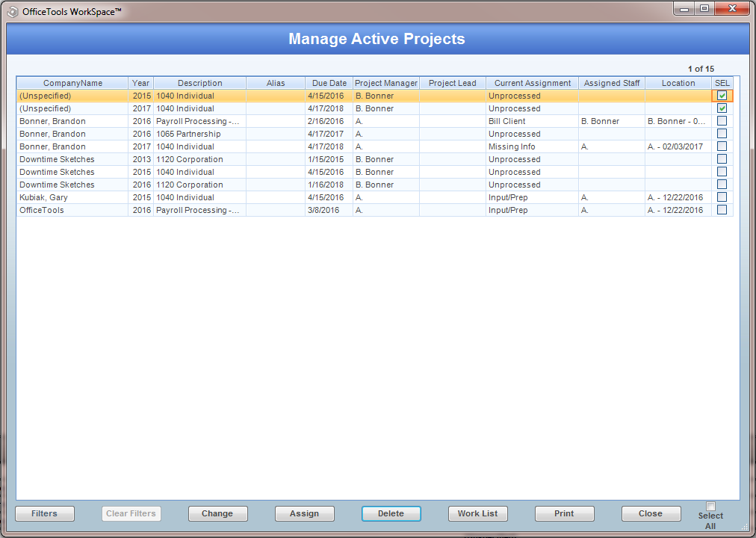Check SEL box for Downtime Sketches 2013 row
The height and width of the screenshot is (538, 756).
click(x=722, y=158)
